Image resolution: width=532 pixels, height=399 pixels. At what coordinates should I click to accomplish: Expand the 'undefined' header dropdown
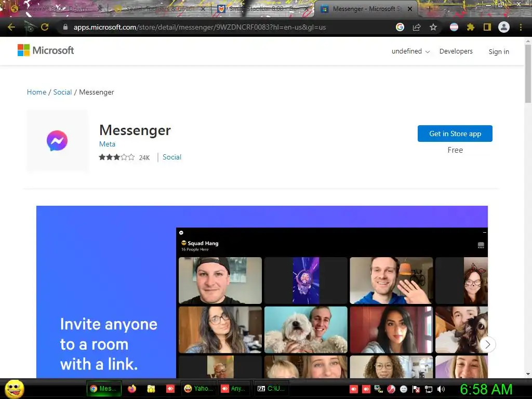click(410, 51)
